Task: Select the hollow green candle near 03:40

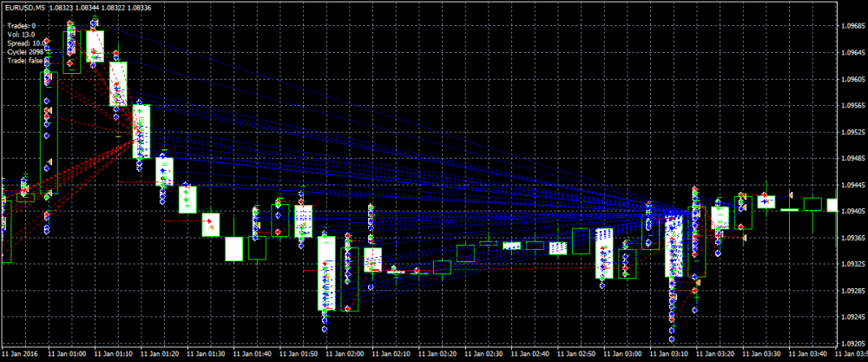Action: coord(812,204)
